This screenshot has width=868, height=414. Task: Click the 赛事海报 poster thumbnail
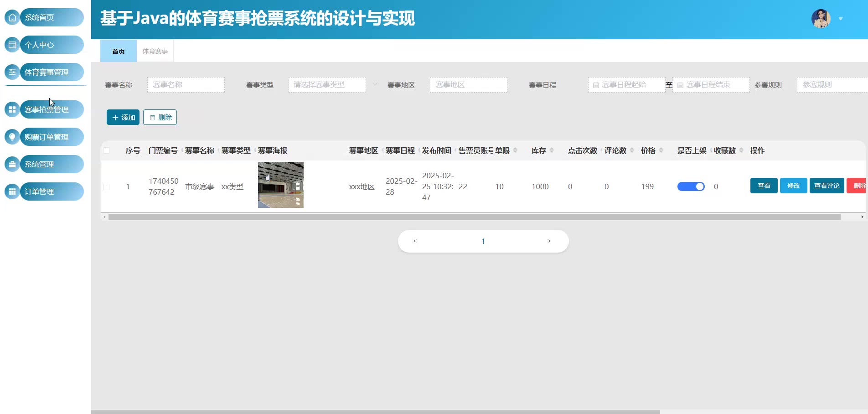[x=281, y=185]
